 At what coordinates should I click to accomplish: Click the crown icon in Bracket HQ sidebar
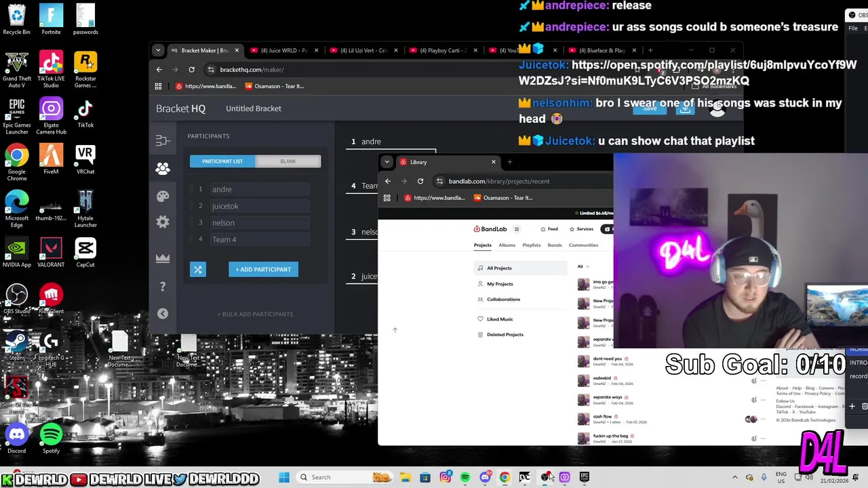163,258
